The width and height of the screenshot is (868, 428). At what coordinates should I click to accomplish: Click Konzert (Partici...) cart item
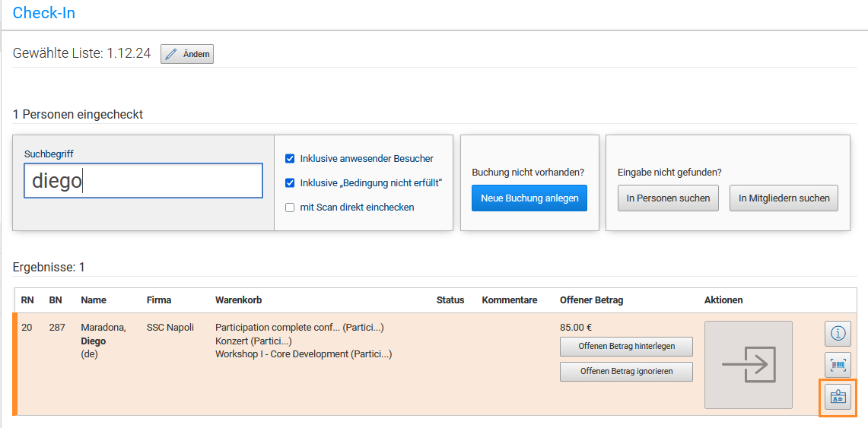pos(253,341)
